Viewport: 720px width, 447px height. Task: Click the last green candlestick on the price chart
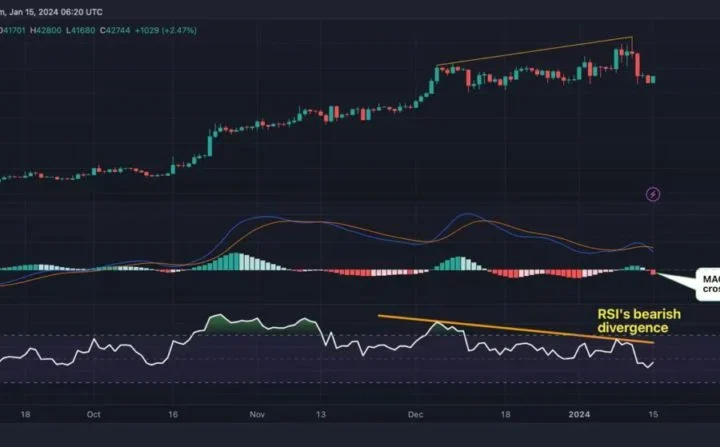click(x=653, y=79)
